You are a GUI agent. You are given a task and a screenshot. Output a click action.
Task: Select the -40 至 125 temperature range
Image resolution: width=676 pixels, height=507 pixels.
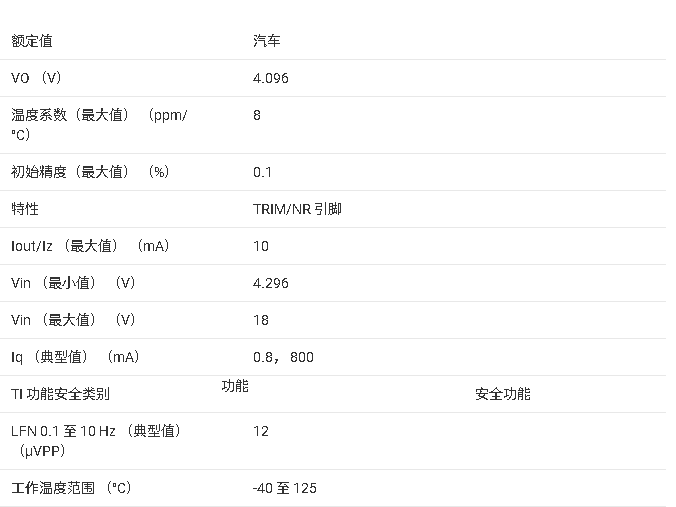(x=285, y=488)
